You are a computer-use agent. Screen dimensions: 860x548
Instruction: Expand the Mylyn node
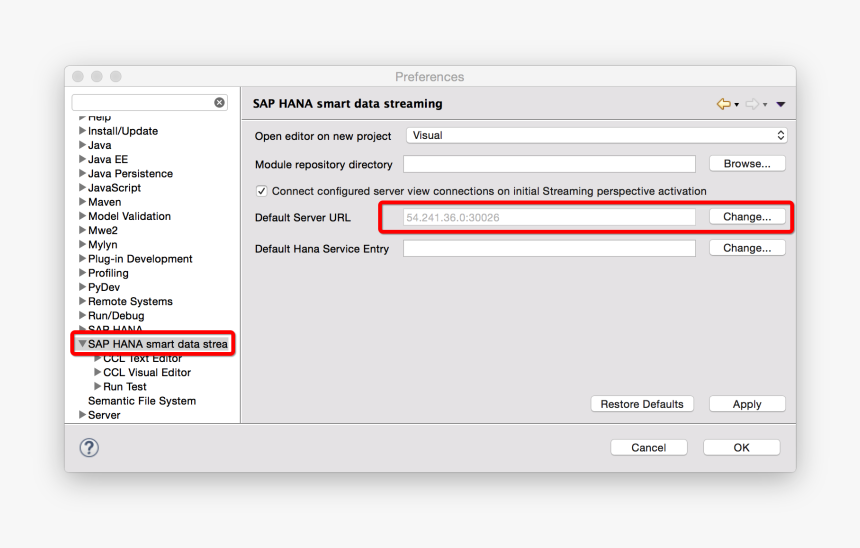click(82, 245)
